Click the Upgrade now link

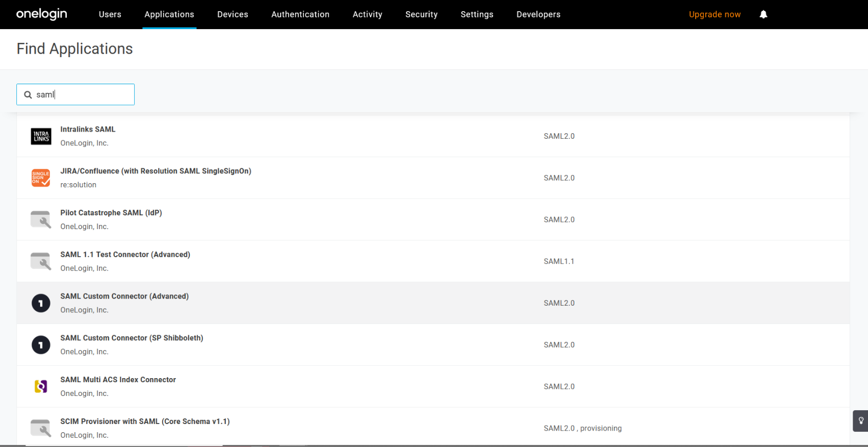[714, 14]
